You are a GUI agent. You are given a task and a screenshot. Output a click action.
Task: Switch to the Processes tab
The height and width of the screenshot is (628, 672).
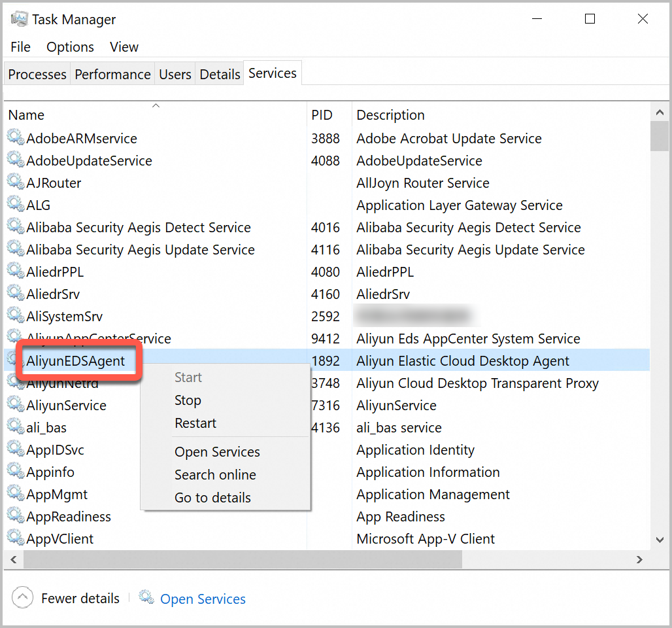[x=37, y=74]
